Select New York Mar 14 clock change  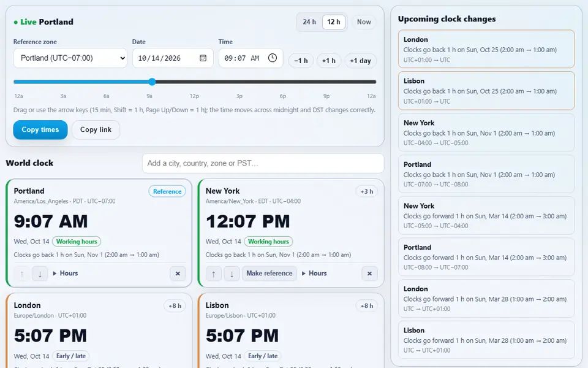click(x=486, y=215)
